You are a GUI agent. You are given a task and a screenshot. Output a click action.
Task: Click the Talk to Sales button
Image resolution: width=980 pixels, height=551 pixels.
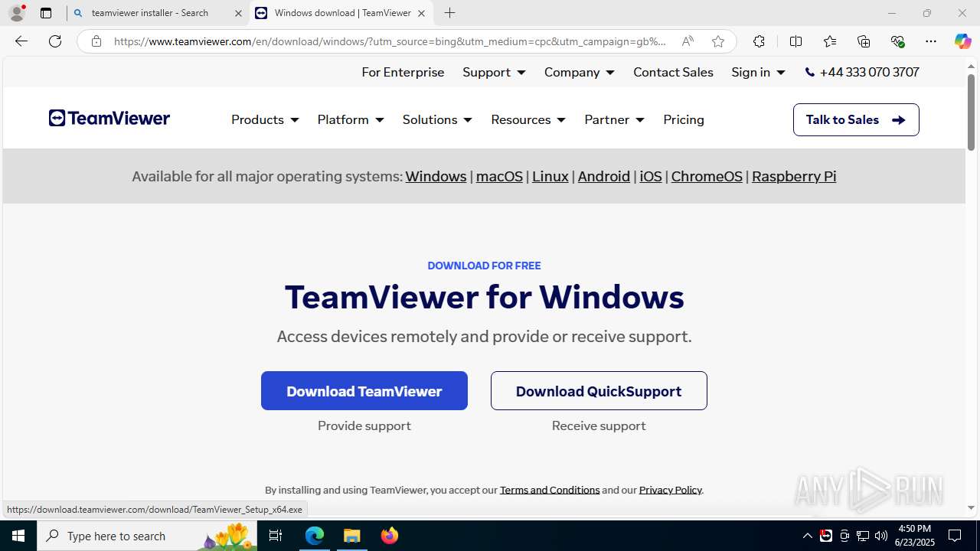[x=856, y=119]
